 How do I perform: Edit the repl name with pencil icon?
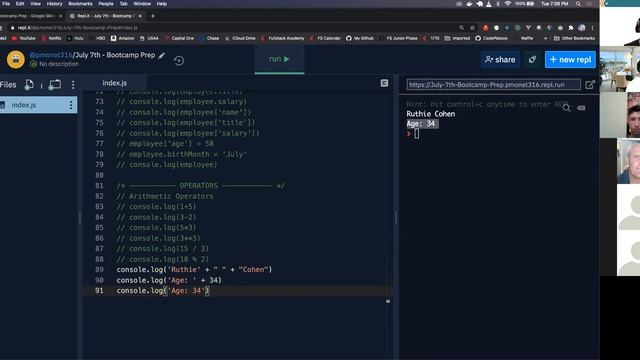[x=162, y=55]
